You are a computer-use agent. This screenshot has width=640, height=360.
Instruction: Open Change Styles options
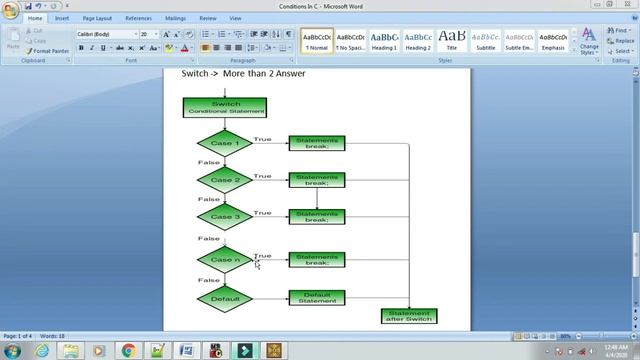coord(589,42)
